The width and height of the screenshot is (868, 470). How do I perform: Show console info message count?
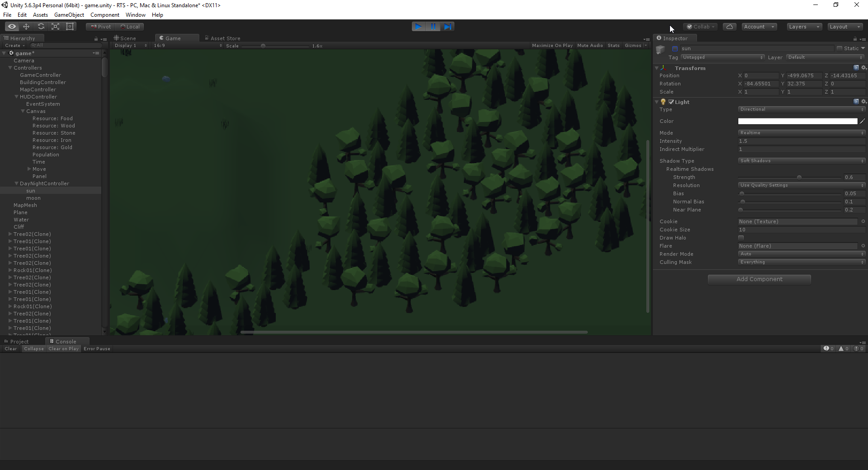pyautogui.click(x=829, y=348)
